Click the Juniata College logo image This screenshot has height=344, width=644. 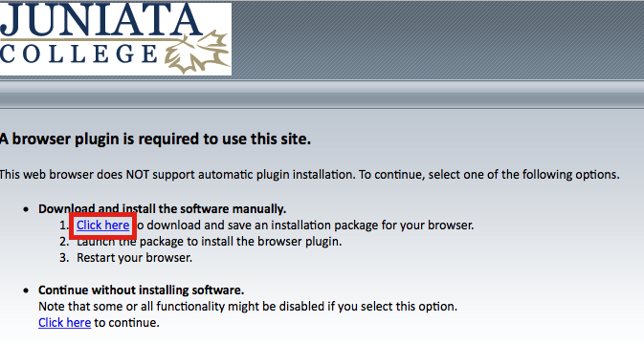click(116, 39)
